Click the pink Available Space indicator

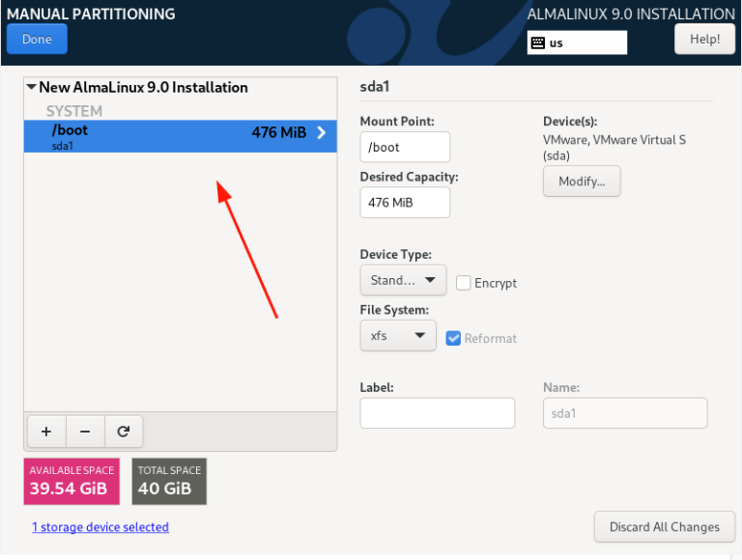tap(71, 481)
